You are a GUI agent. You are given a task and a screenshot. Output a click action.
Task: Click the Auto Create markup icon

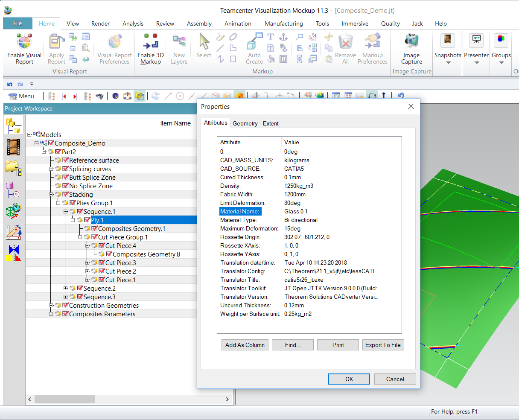254,42
